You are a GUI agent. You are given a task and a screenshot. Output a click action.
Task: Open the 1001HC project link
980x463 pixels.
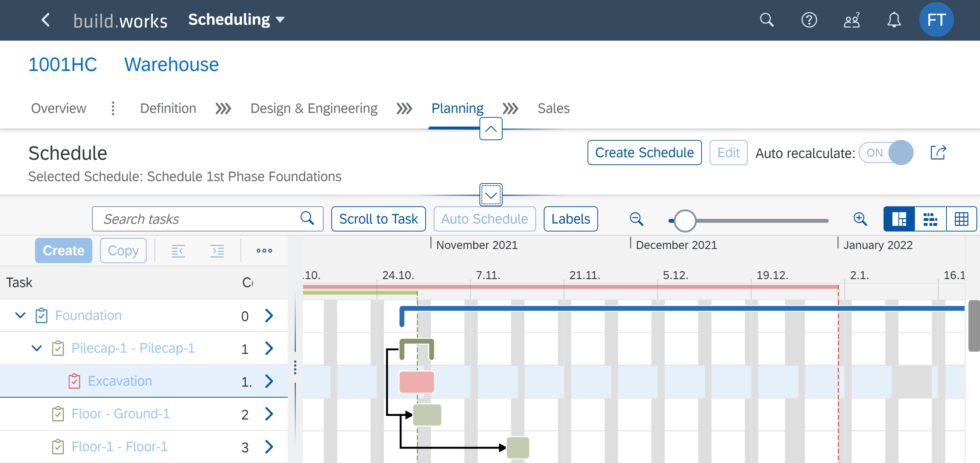(x=63, y=64)
